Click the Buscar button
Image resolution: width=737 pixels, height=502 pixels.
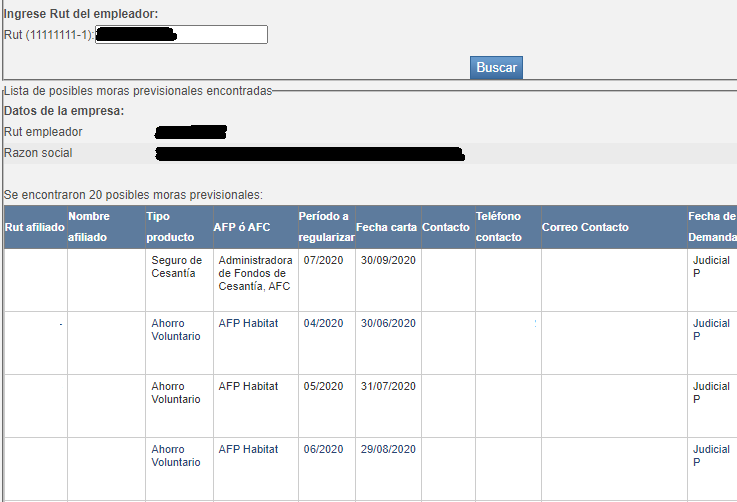click(496, 67)
